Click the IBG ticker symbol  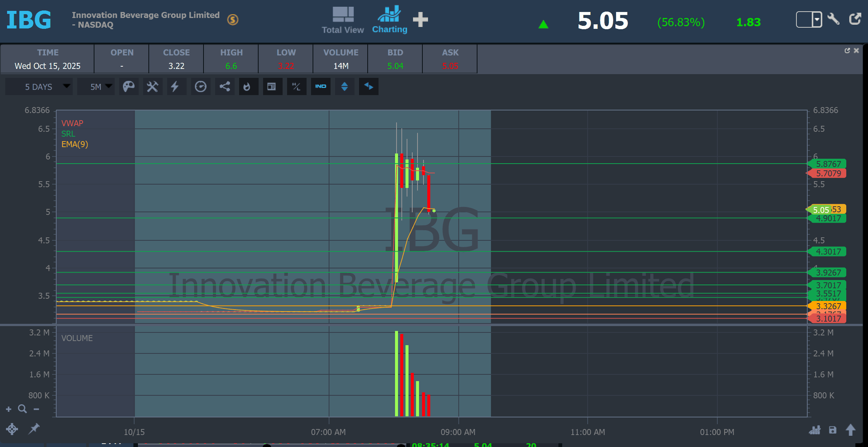coord(29,20)
